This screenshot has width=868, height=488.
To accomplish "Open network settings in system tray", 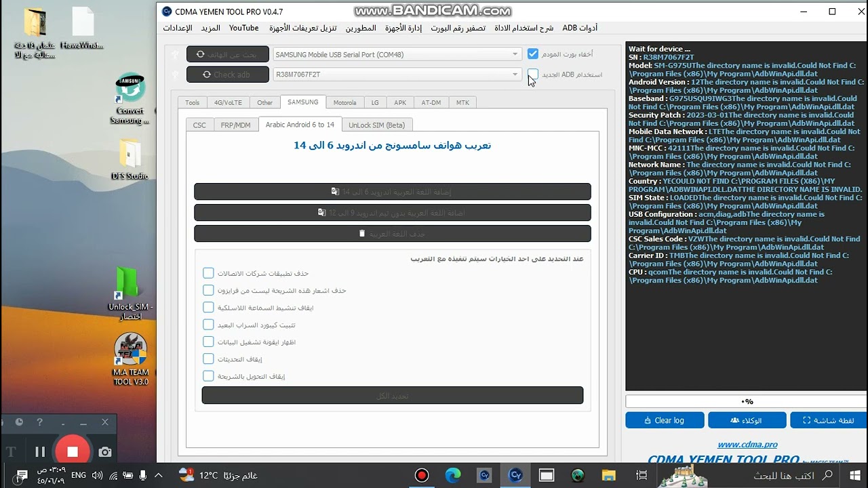I will tap(113, 476).
